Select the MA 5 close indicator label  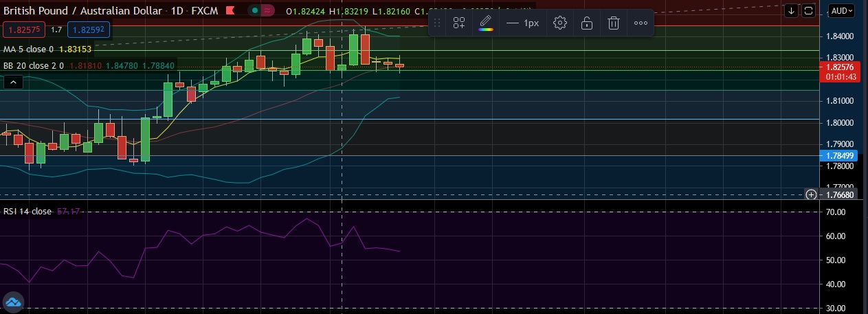27,49
